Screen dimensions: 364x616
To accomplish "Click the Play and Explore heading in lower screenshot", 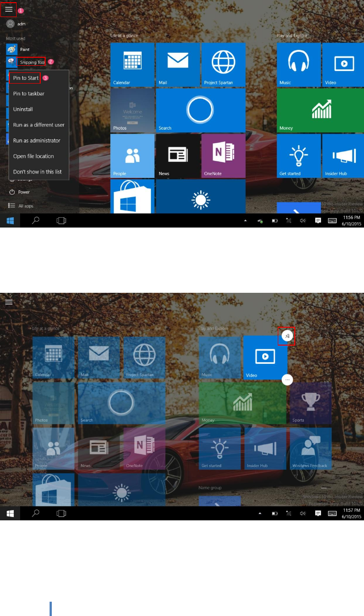I will (213, 329).
